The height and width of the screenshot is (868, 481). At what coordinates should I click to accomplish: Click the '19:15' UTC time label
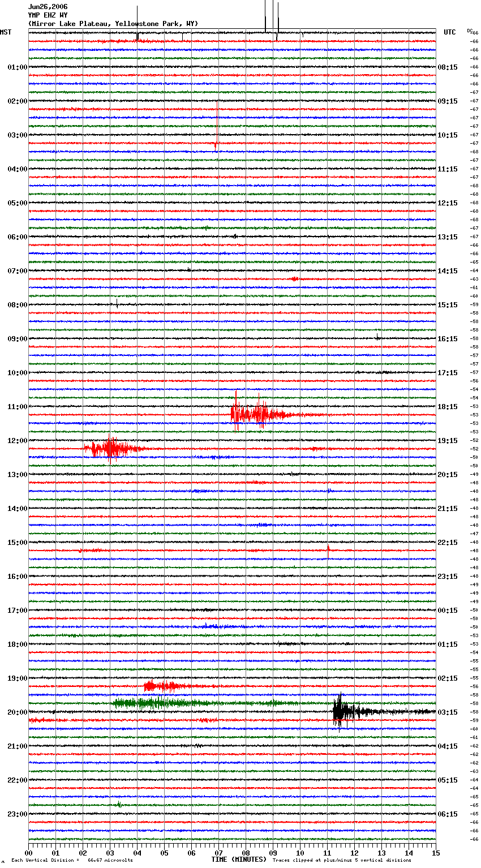coord(448,441)
